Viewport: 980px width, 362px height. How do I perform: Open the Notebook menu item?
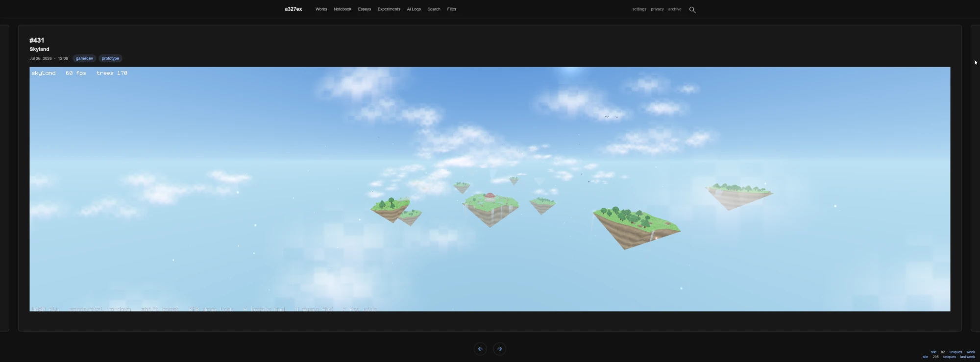(343, 9)
